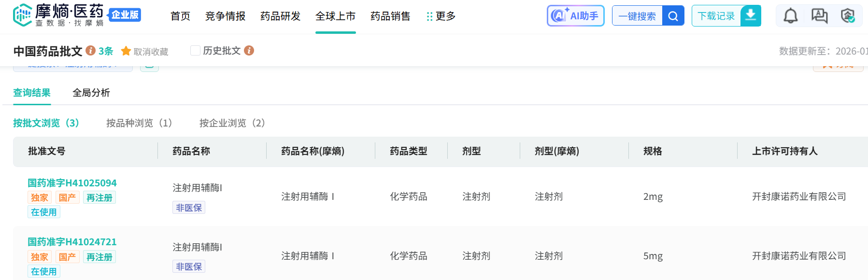Open the AI助手 assistant
Viewport: 868px width, 280px height.
(575, 16)
